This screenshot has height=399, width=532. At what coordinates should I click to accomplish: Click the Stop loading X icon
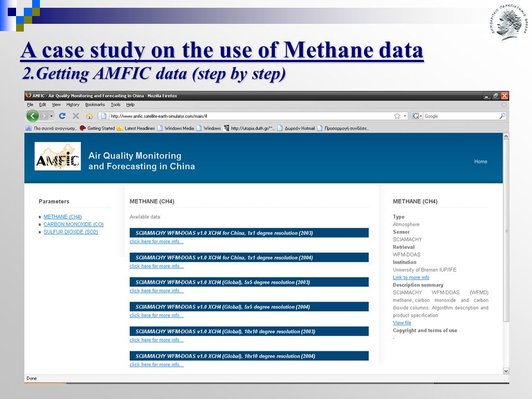click(76, 116)
